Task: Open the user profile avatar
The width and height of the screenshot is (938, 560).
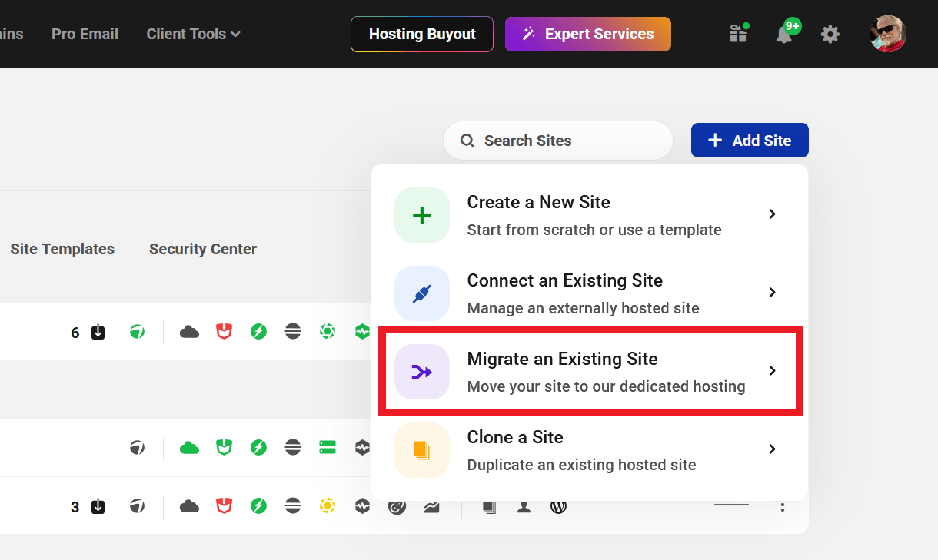Action: [887, 34]
